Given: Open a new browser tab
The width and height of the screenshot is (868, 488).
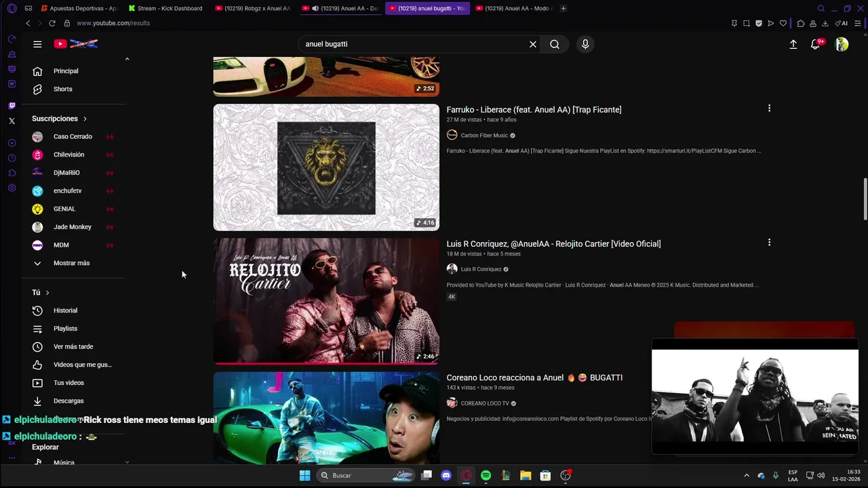Looking at the screenshot, I should tap(564, 8).
